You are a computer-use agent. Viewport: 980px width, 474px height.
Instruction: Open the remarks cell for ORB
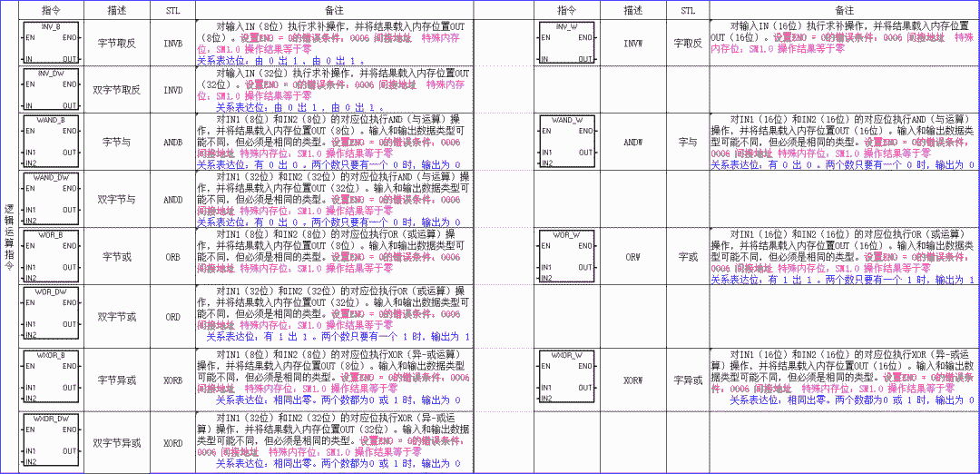click(334, 256)
